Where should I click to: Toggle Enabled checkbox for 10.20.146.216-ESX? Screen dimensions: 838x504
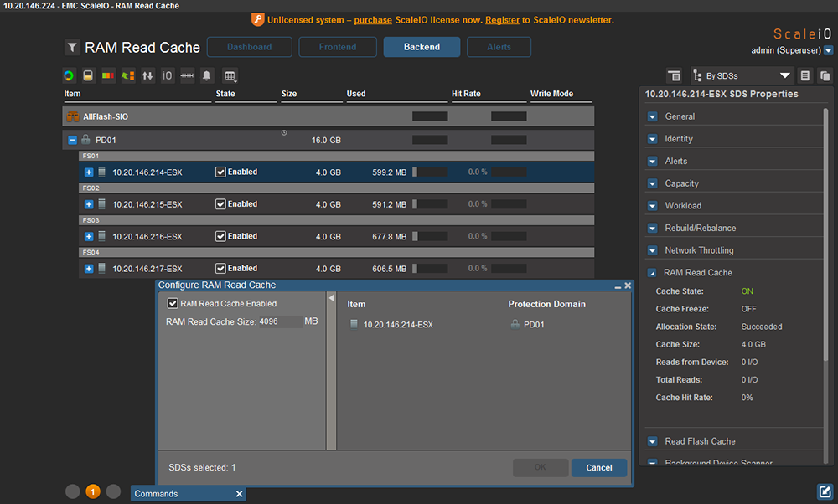(220, 236)
